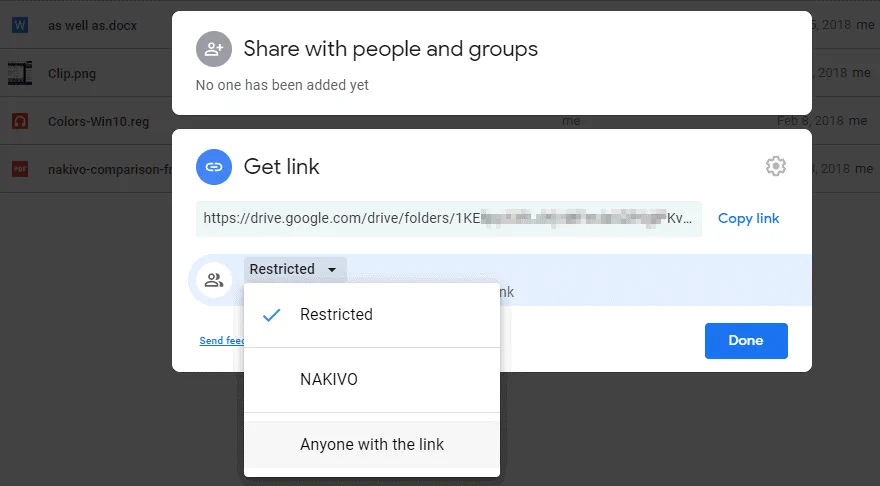The height and width of the screenshot is (486, 880).
Task: Click the people group icon beside Restricted
Action: 213,280
